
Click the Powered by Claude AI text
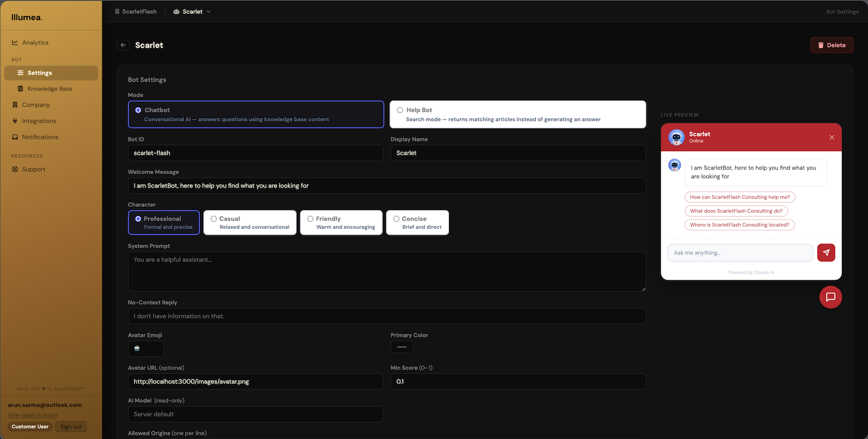click(751, 272)
